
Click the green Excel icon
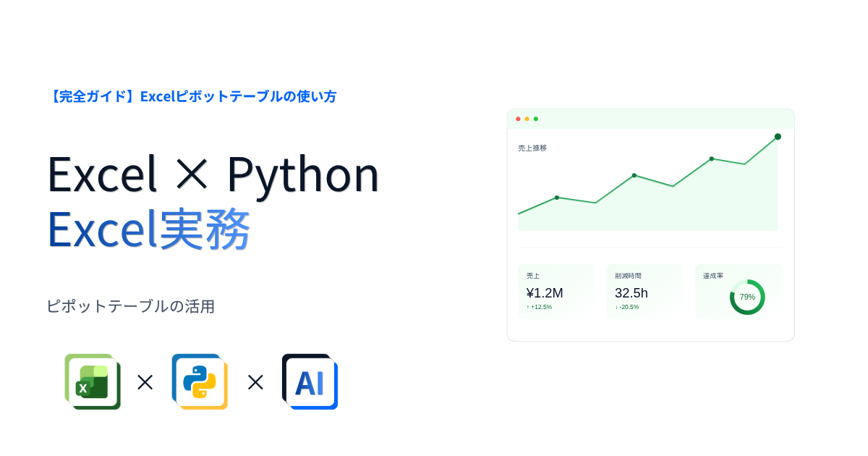(x=93, y=381)
